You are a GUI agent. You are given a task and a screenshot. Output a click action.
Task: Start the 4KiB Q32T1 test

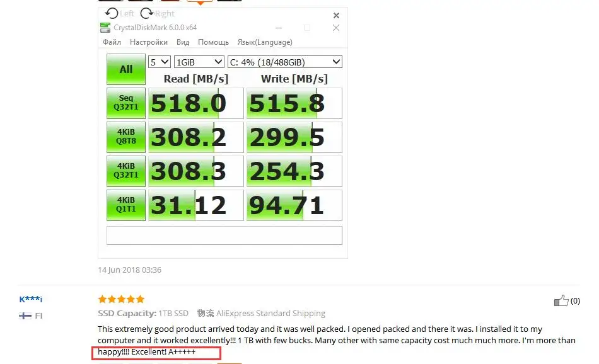(126, 171)
